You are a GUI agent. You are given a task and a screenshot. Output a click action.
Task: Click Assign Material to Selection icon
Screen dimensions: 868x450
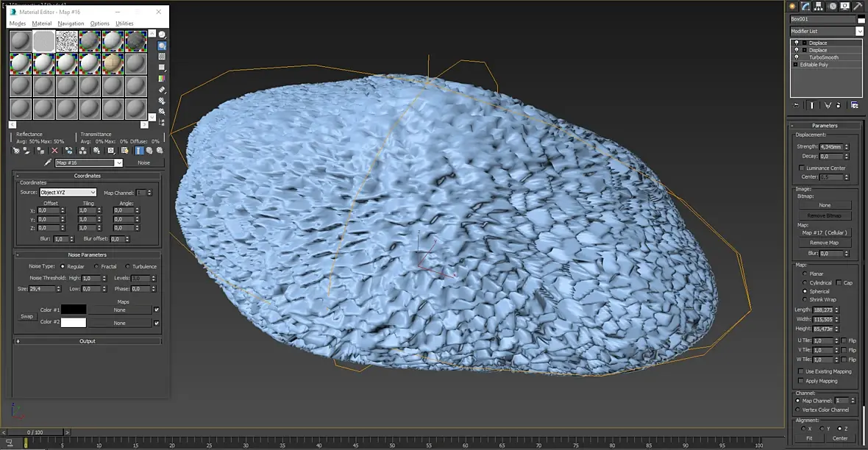pyautogui.click(x=40, y=151)
